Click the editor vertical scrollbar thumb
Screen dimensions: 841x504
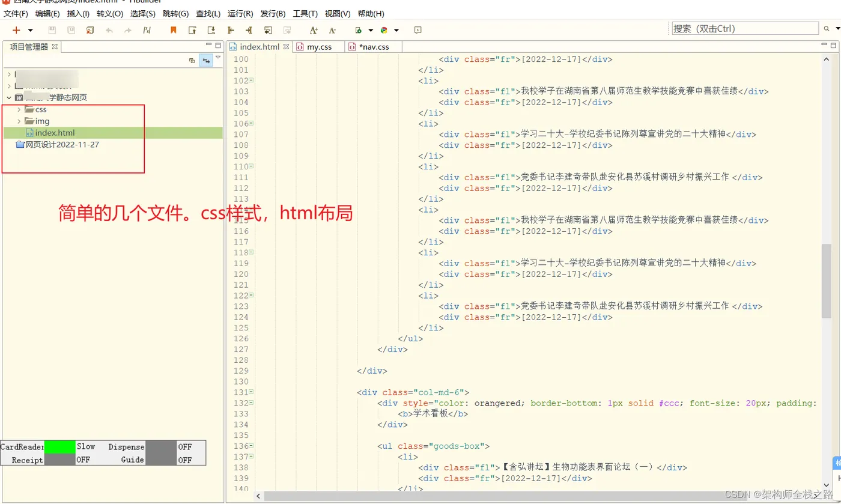point(827,282)
